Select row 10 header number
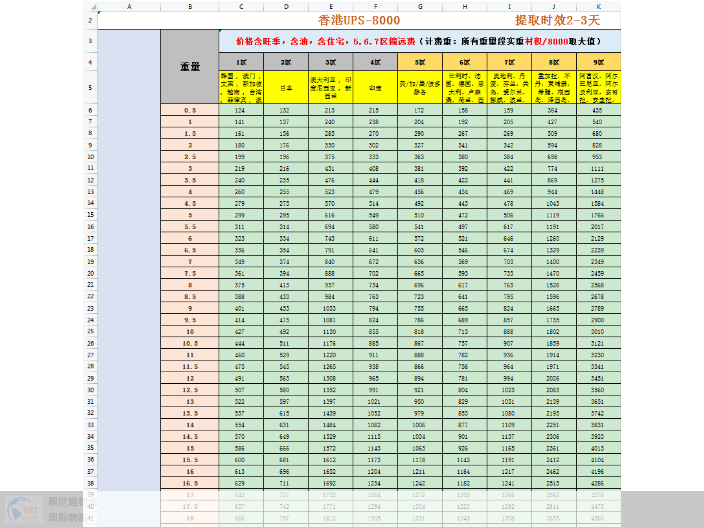704x528 pixels. pyautogui.click(x=90, y=157)
